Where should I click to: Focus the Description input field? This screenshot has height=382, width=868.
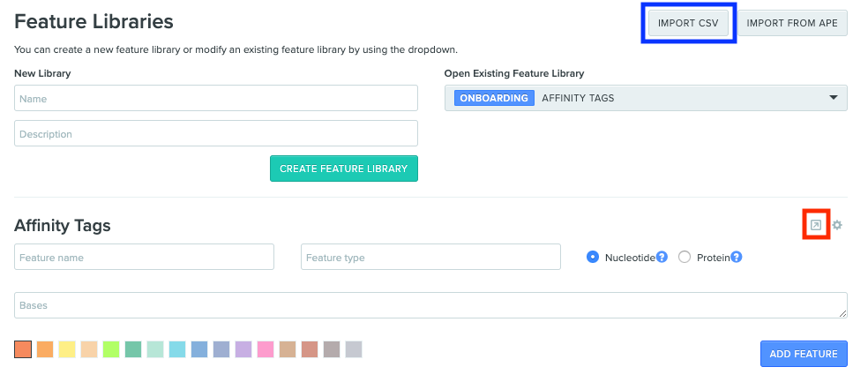(x=216, y=133)
